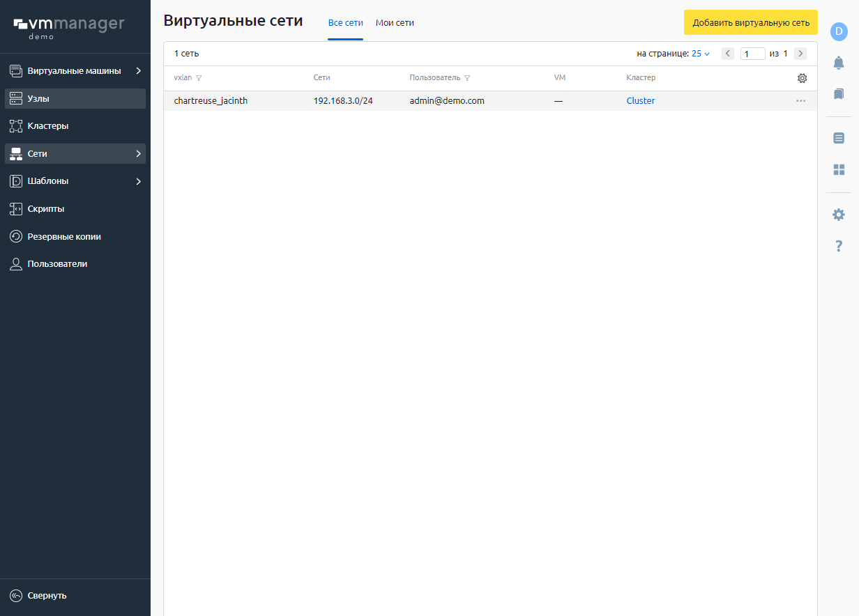The height and width of the screenshot is (616, 859).
Task: Select Пользователи in sidebar
Action: tap(75, 264)
